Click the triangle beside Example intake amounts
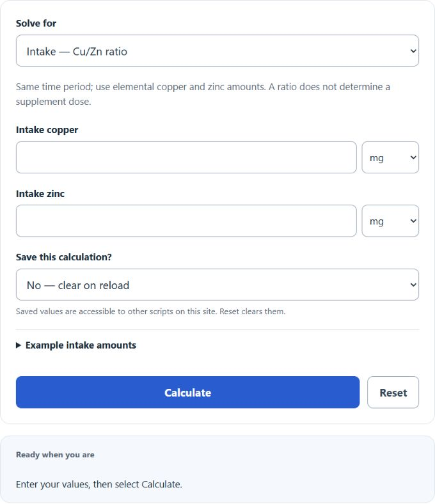The image size is (435, 504). (x=19, y=345)
